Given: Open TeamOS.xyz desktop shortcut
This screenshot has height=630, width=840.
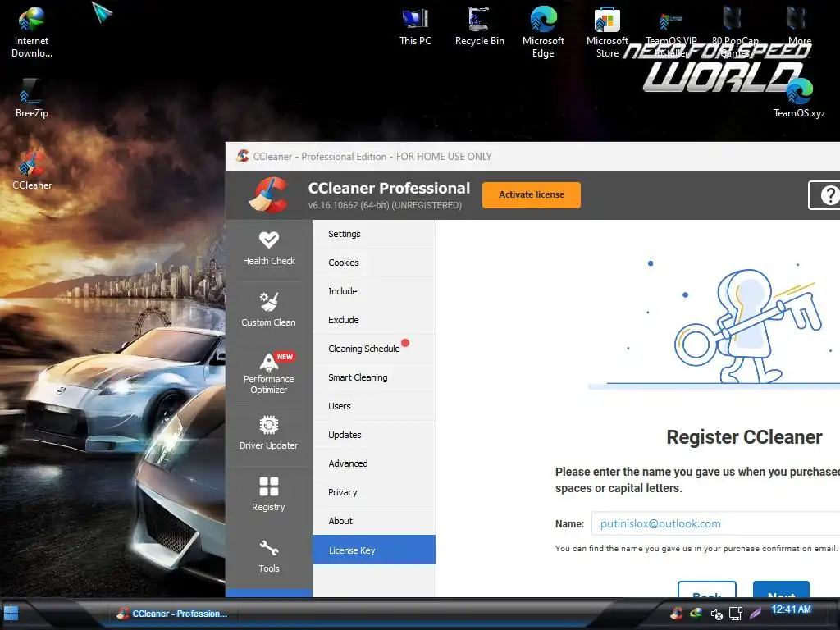Looking at the screenshot, I should point(799,98).
